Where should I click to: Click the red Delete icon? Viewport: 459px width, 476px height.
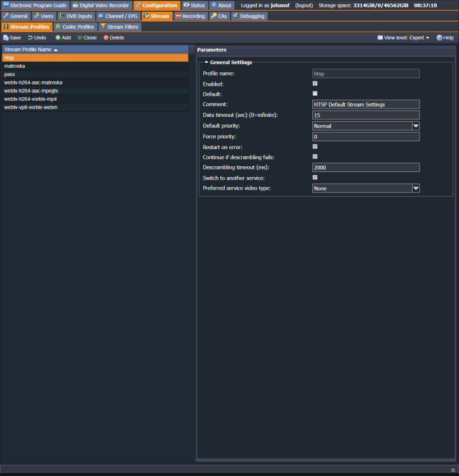106,37
